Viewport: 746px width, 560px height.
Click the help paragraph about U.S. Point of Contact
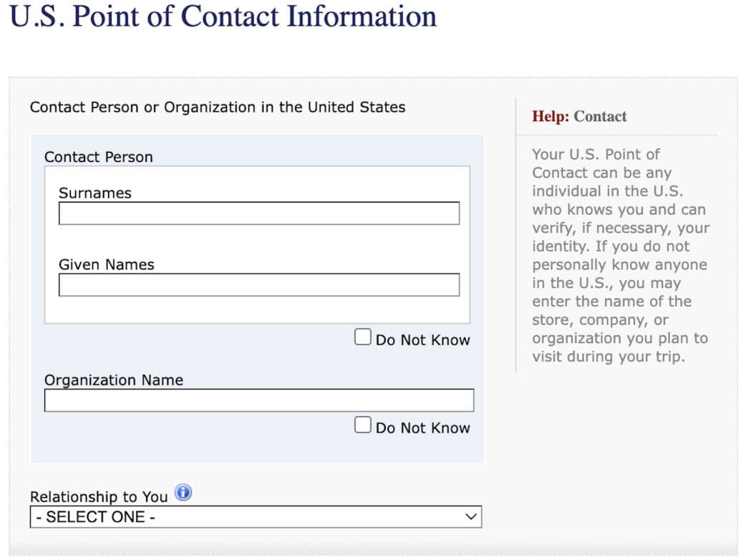[x=619, y=255]
